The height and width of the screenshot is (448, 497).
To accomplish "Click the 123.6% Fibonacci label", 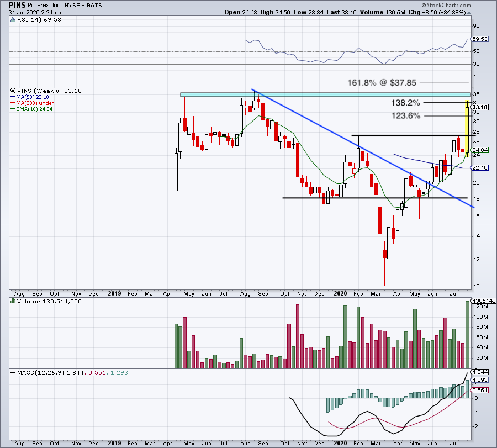I will [x=406, y=115].
